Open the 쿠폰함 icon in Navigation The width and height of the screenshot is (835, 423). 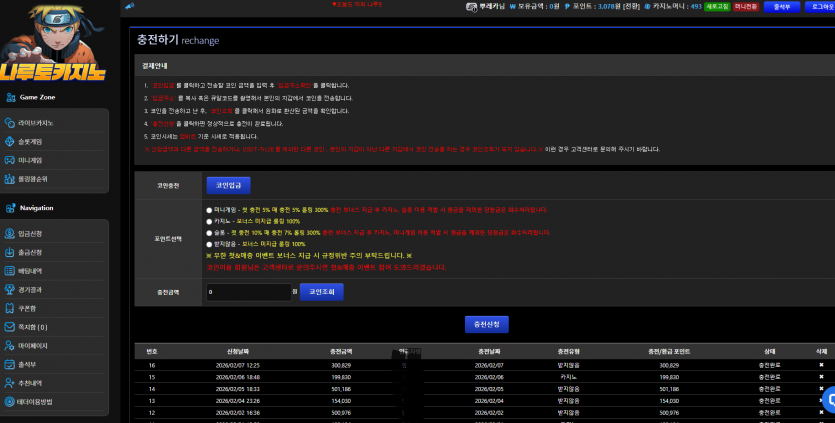pyautogui.click(x=9, y=308)
